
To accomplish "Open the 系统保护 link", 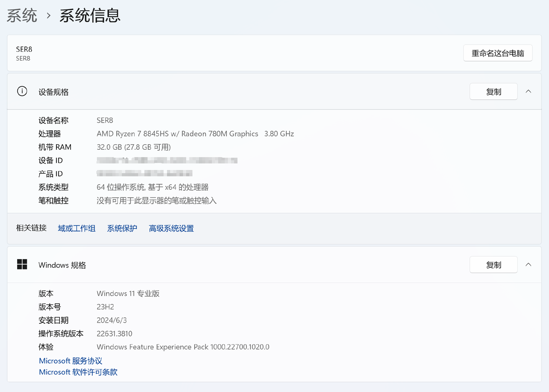I will click(x=122, y=228).
